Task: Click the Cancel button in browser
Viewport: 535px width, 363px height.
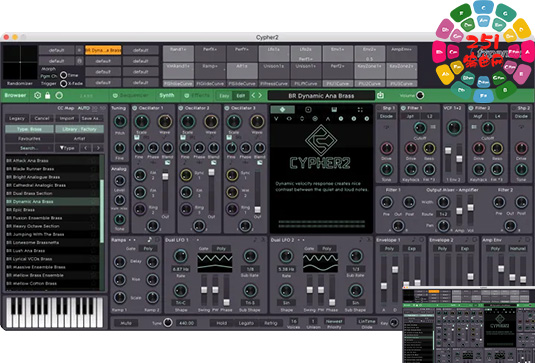Action: 42,118
